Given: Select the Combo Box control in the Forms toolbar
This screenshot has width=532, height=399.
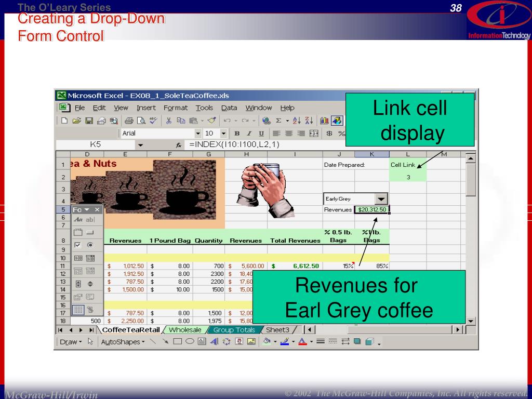Looking at the screenshot, I should click(90, 258).
